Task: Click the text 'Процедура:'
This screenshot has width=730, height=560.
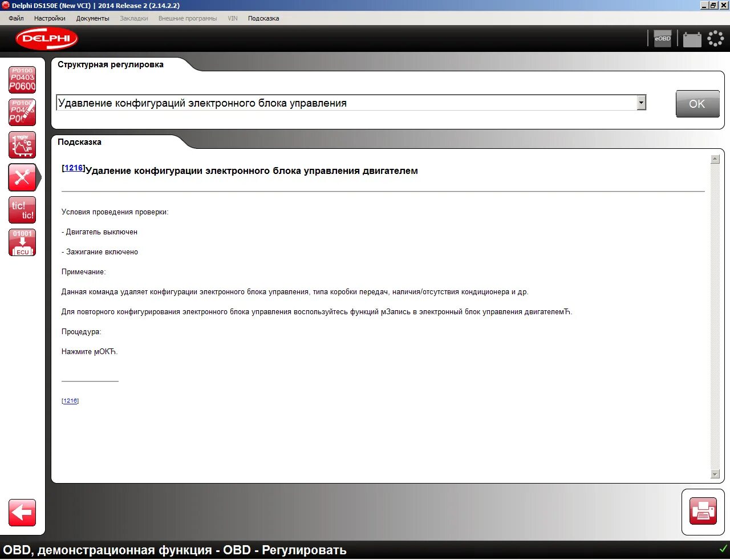Action: 81,332
